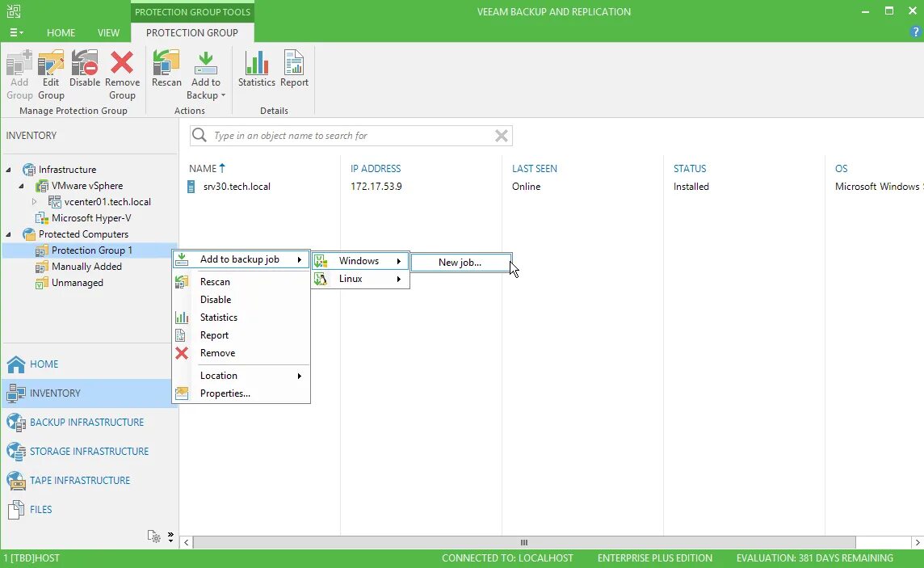Choose Properties... in the context menu
This screenshot has width=924, height=568.
click(x=241, y=393)
